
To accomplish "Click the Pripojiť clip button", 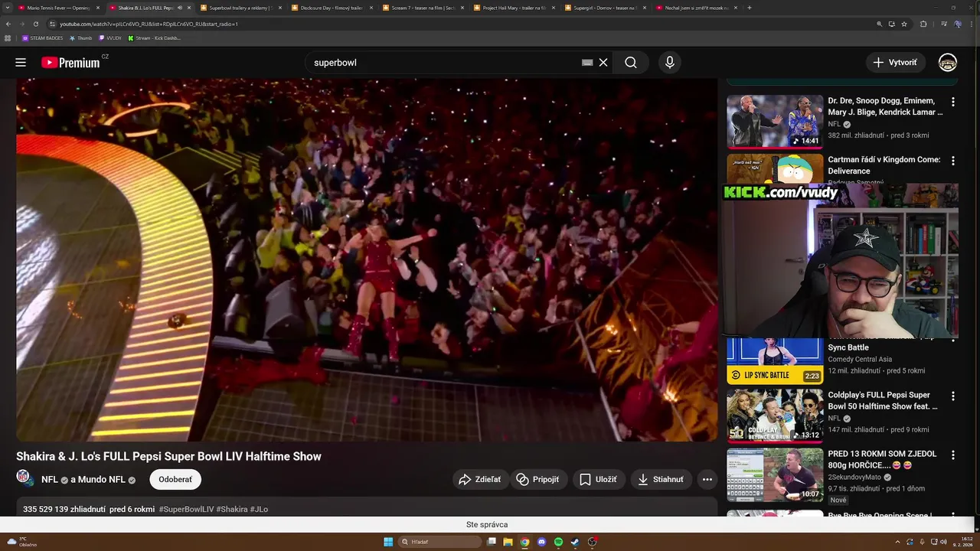I will [x=538, y=480].
